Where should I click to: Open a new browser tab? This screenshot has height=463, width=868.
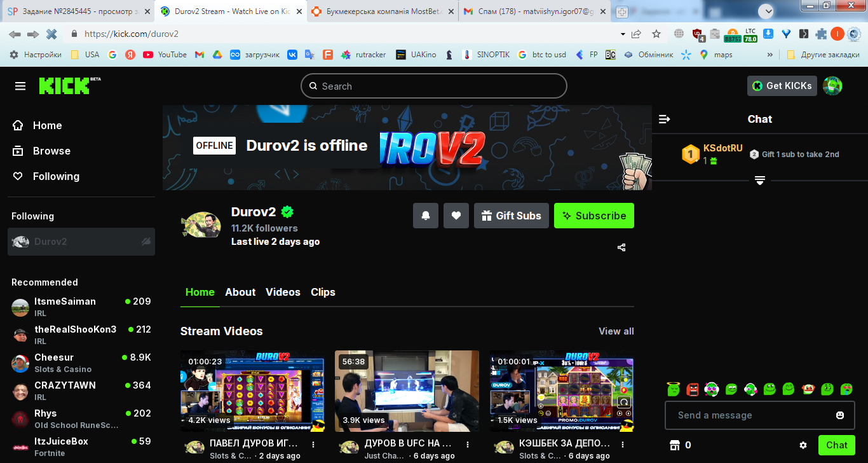622,11
